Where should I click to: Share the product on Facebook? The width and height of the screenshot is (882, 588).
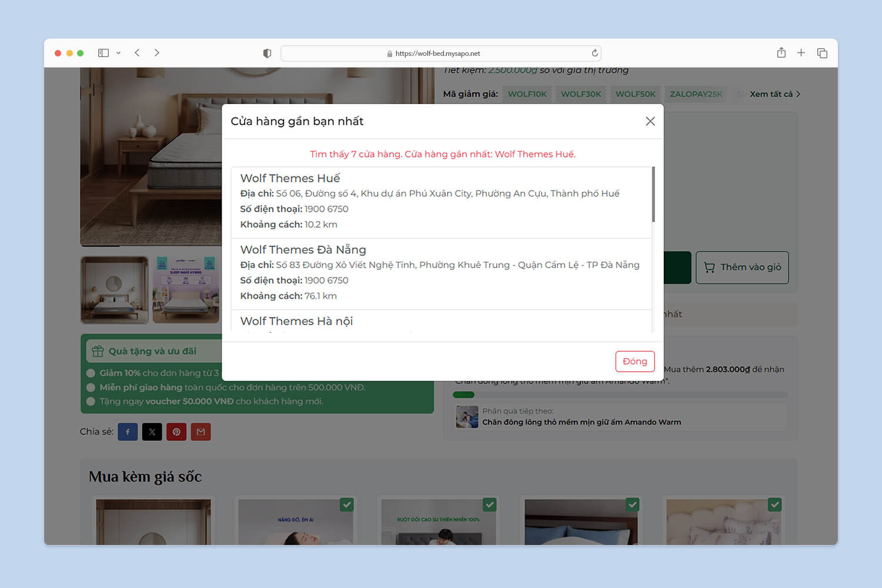pos(128,432)
